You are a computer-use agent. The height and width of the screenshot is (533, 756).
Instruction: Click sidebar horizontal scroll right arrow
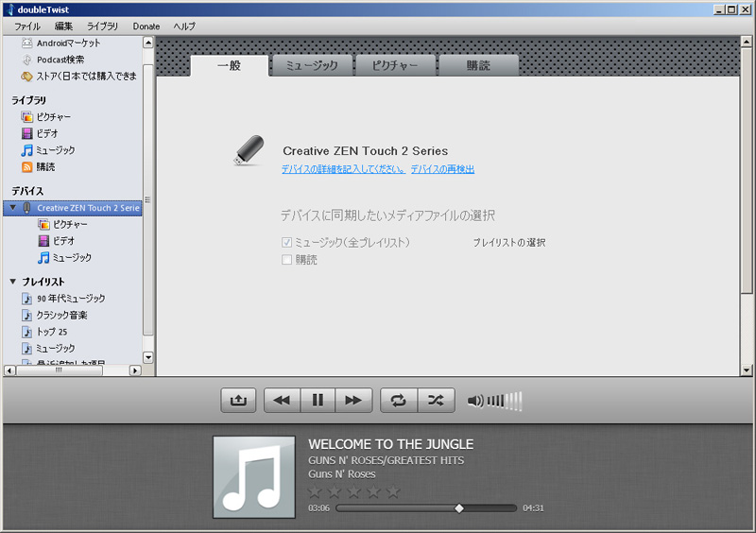point(135,370)
